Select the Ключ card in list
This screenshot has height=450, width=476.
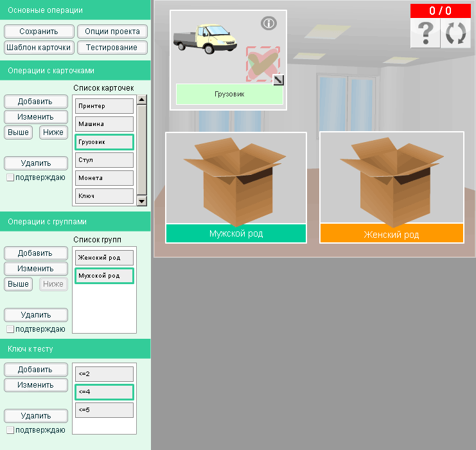pyautogui.click(x=105, y=196)
